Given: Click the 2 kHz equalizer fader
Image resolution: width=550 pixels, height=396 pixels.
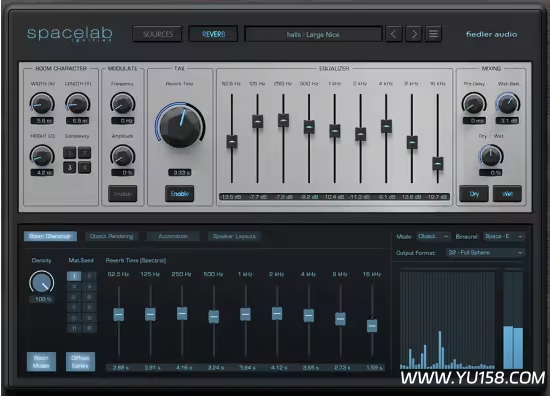Looking at the screenshot, I should tap(361, 134).
